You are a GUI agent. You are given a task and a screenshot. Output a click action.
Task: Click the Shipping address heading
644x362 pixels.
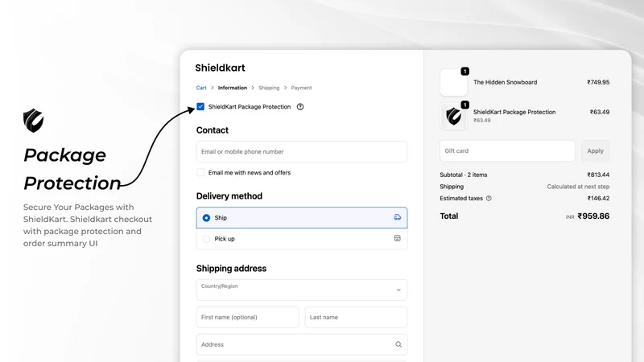231,269
